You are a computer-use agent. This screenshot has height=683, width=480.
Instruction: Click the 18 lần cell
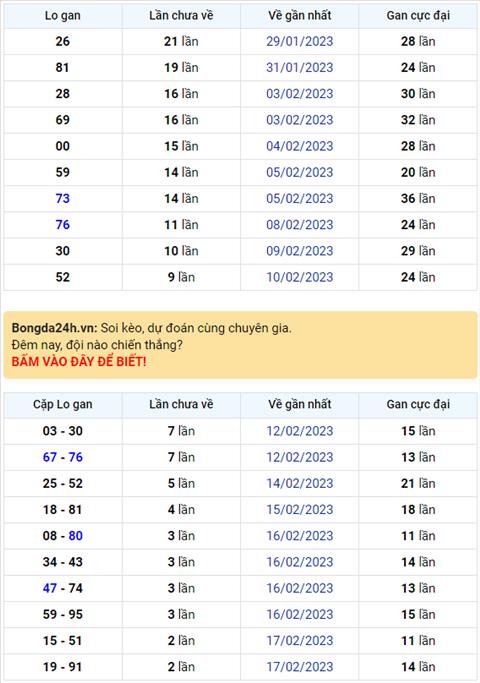[x=418, y=509]
